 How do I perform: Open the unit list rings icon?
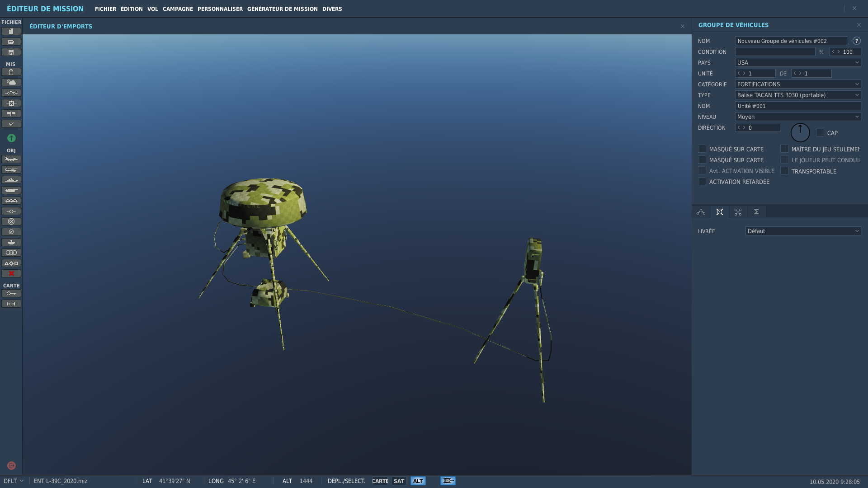tap(11, 253)
